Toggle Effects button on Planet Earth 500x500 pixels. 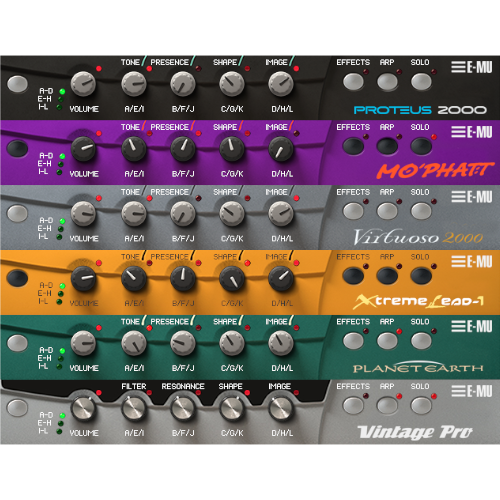(x=353, y=341)
